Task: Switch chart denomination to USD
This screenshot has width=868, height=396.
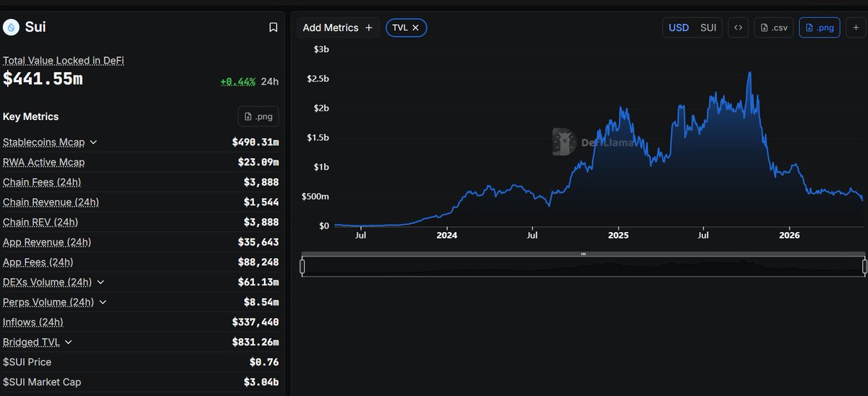Action: pyautogui.click(x=678, y=27)
